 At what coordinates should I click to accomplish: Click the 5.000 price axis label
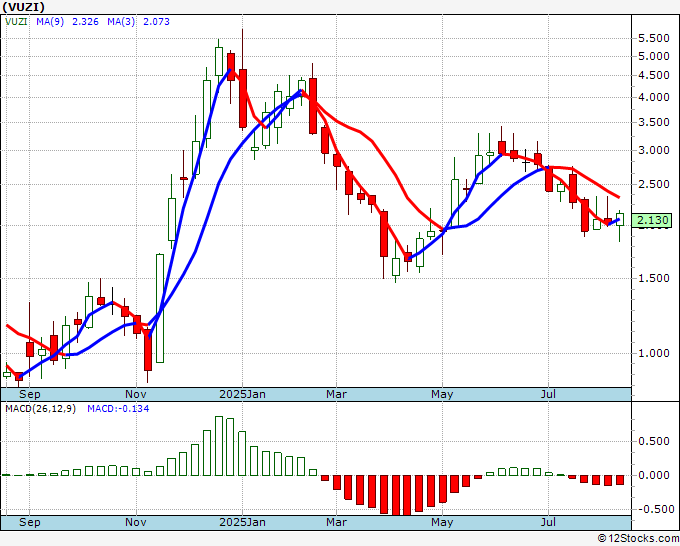(x=654, y=56)
